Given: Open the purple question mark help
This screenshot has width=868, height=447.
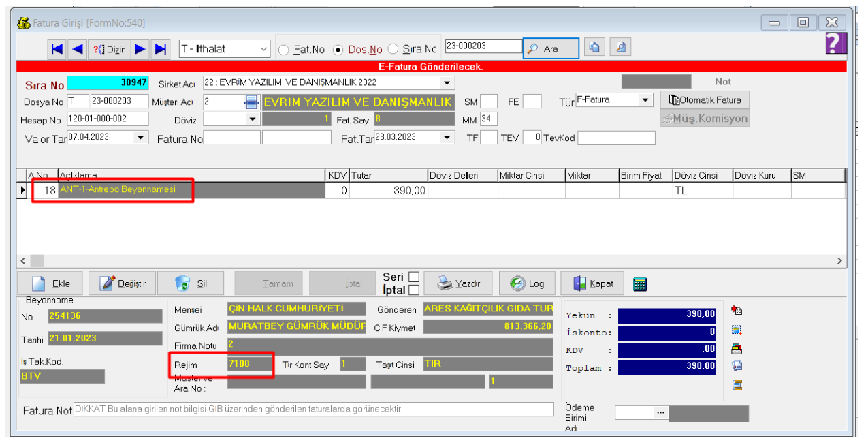Looking at the screenshot, I should point(835,44).
